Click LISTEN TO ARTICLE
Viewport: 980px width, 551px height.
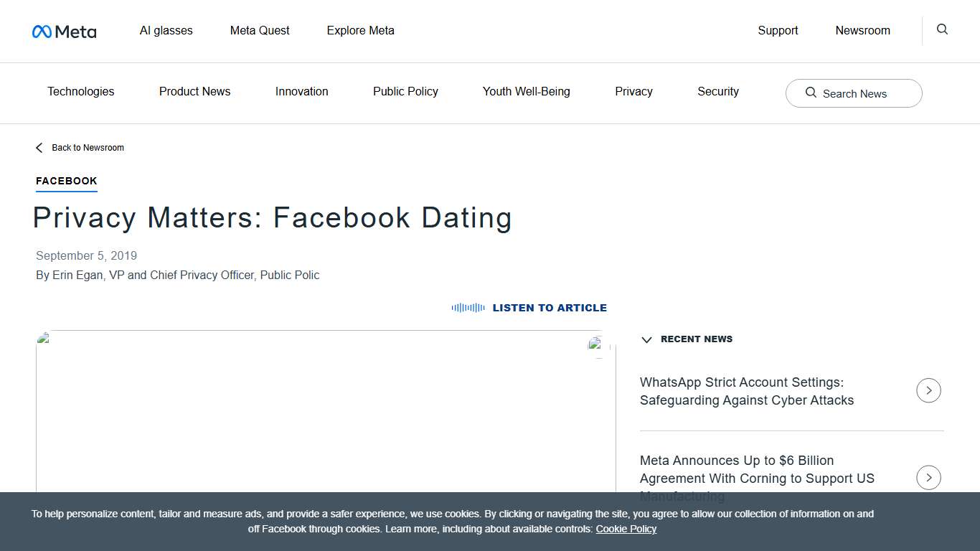tap(550, 307)
